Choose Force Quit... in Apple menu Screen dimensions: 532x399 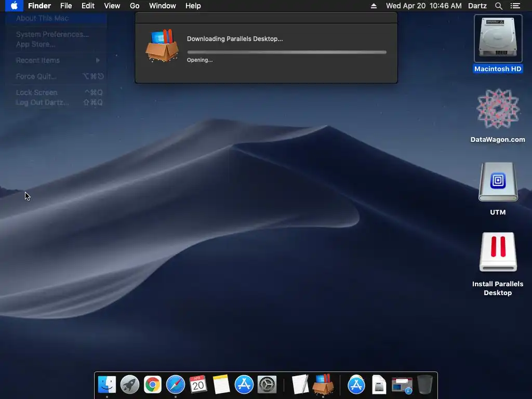point(56,76)
